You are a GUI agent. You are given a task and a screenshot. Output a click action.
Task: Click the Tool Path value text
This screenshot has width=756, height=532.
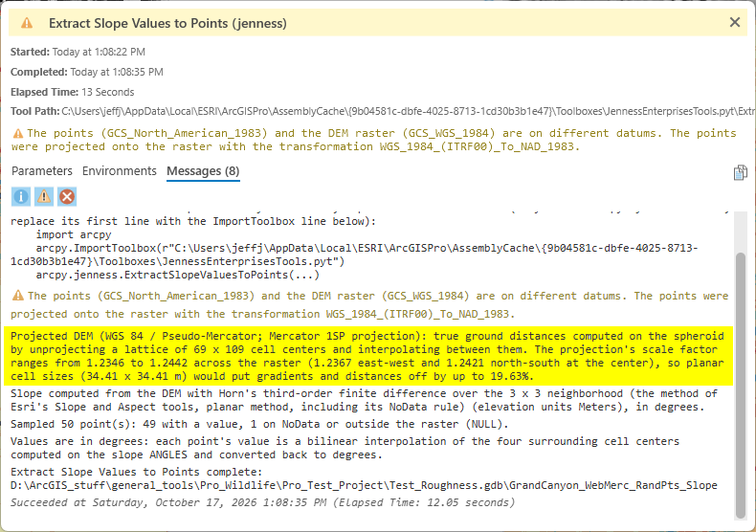[409, 111]
